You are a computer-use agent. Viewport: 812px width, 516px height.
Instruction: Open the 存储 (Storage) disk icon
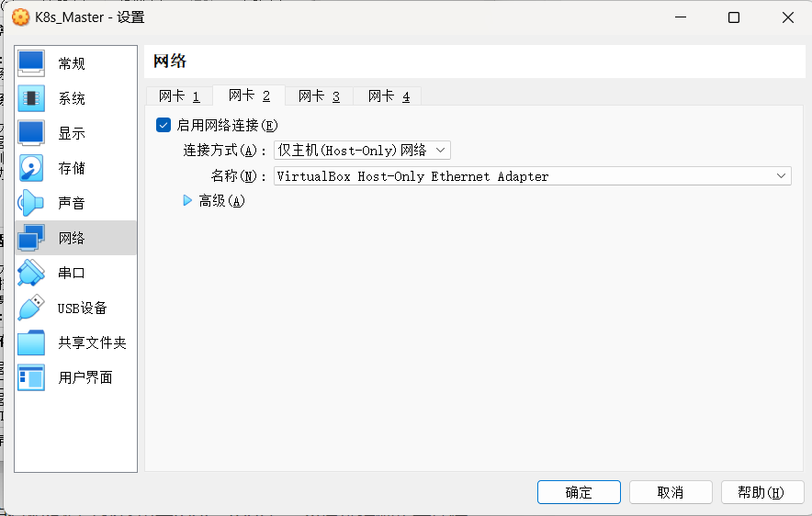[31, 168]
